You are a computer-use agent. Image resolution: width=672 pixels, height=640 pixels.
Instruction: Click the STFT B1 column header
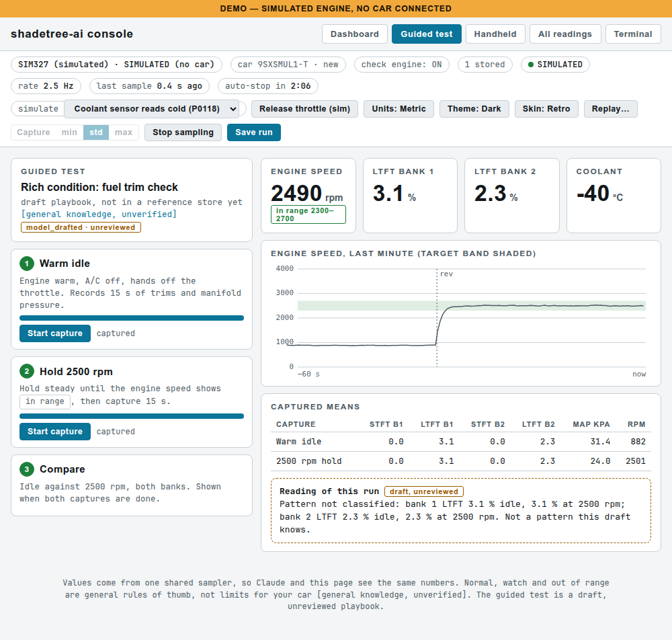click(x=386, y=424)
